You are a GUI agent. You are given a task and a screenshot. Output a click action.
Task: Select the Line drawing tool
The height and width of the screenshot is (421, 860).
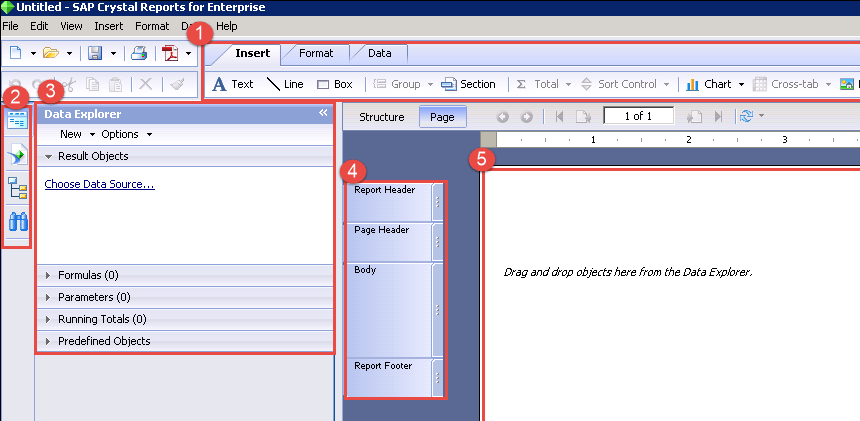285,84
